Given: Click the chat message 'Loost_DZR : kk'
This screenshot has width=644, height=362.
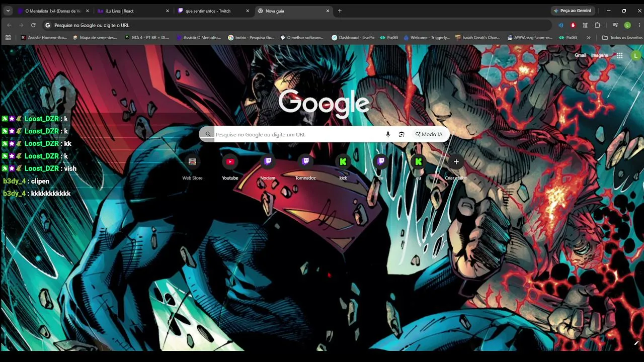Looking at the screenshot, I should click(x=36, y=143).
